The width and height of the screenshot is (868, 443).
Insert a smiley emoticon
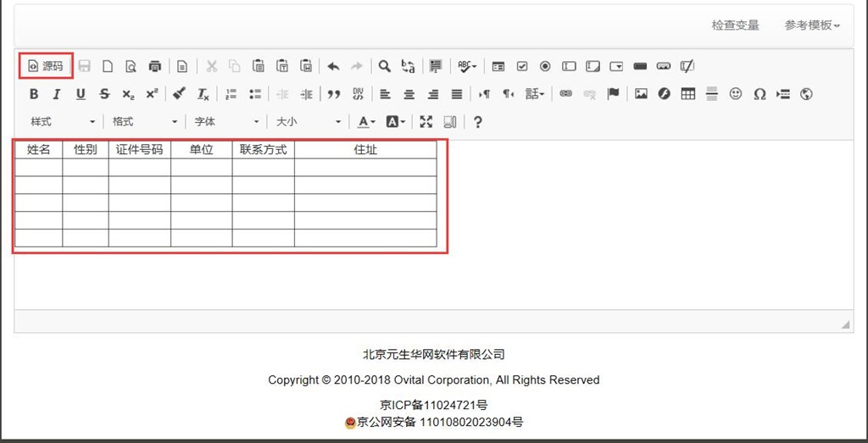pos(736,94)
